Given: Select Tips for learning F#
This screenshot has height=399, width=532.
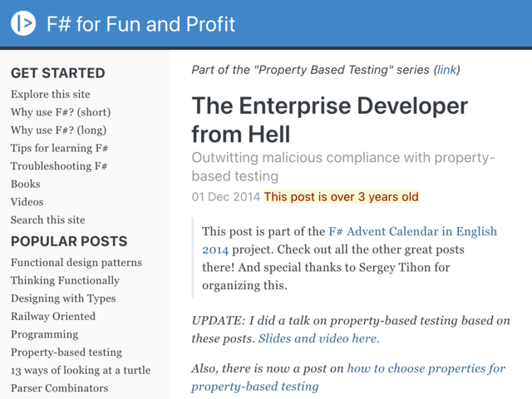Looking at the screenshot, I should pos(59,148).
